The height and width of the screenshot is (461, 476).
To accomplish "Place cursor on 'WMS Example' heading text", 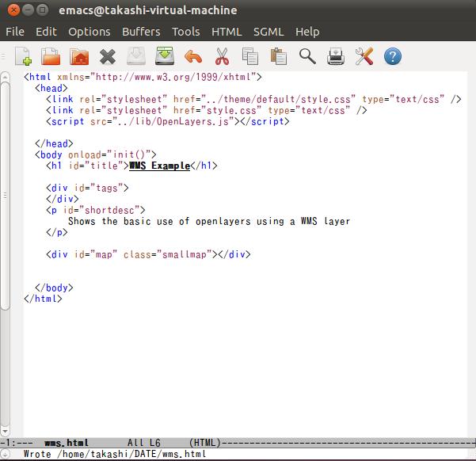I will pyautogui.click(x=159, y=166).
